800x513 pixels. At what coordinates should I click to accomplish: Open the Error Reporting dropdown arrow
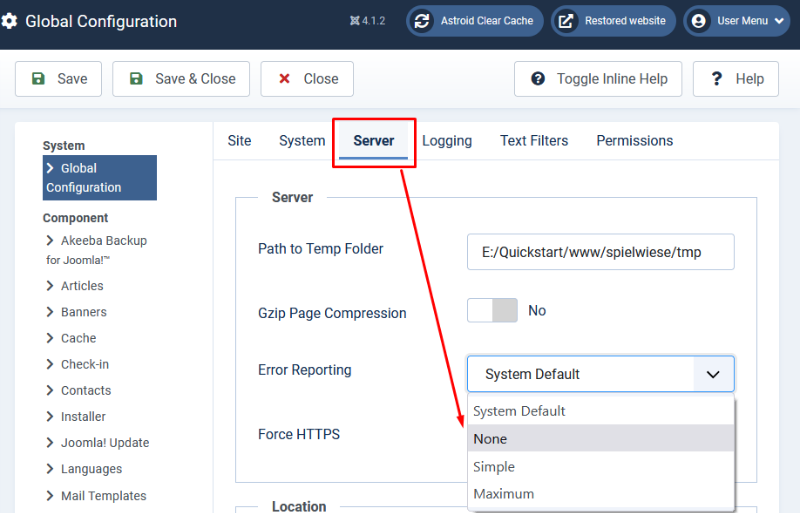pyautogui.click(x=713, y=374)
